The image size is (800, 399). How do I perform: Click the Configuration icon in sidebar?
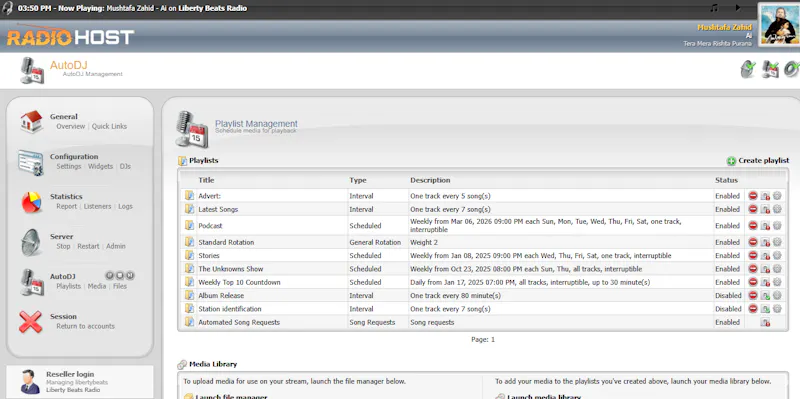coord(31,162)
